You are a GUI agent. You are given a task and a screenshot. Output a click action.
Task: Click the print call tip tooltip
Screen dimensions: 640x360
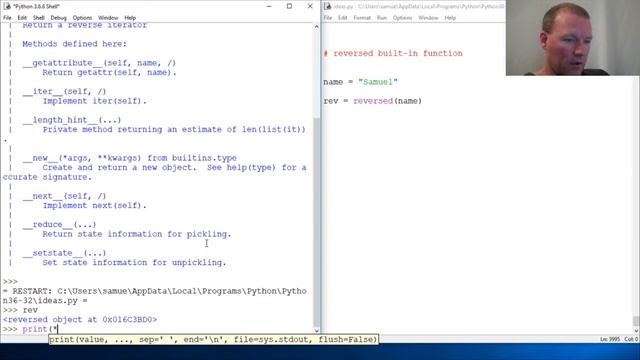pyautogui.click(x=213, y=339)
